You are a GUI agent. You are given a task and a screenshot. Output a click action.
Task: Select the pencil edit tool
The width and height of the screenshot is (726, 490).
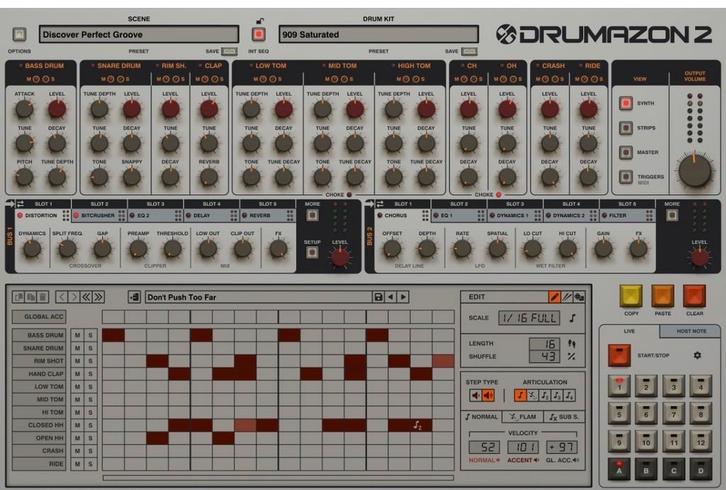554,297
